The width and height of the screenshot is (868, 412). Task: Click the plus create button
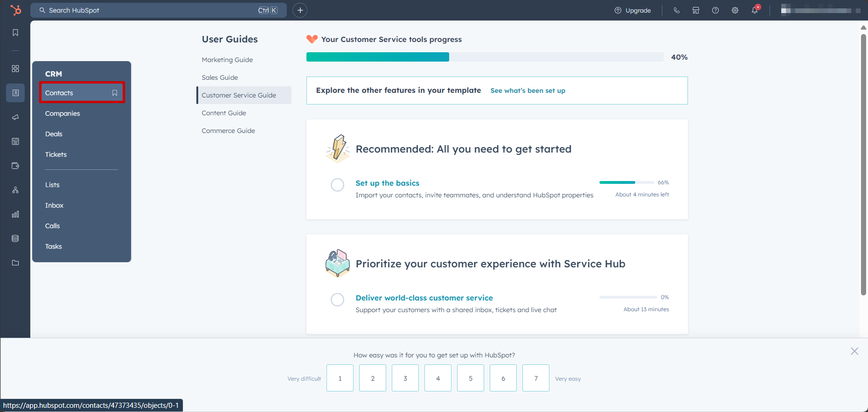click(300, 10)
